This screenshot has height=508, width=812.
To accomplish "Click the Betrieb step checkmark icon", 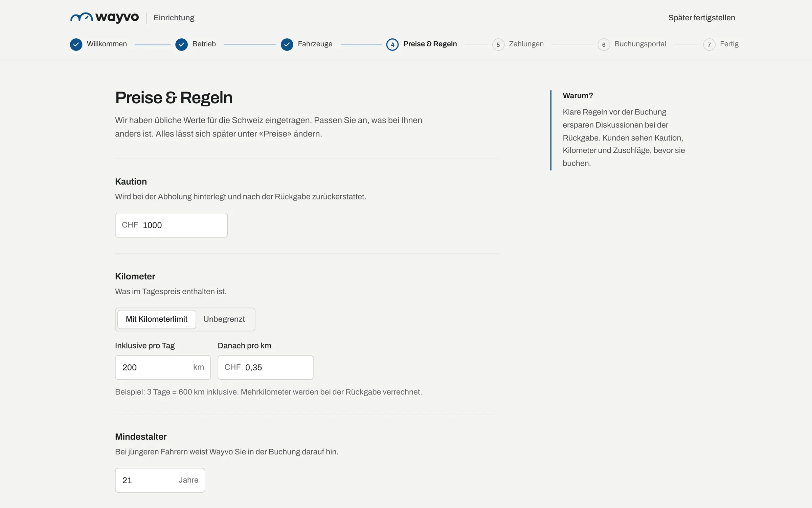I will (x=182, y=44).
